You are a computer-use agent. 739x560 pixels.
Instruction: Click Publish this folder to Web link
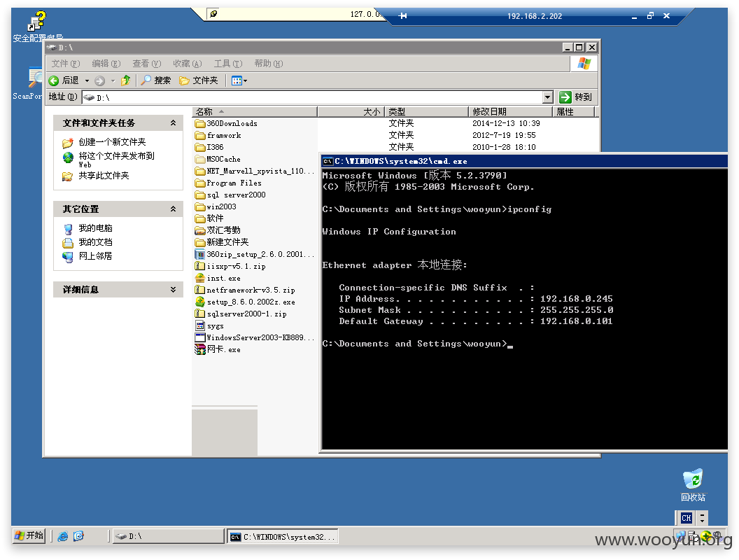(116, 159)
